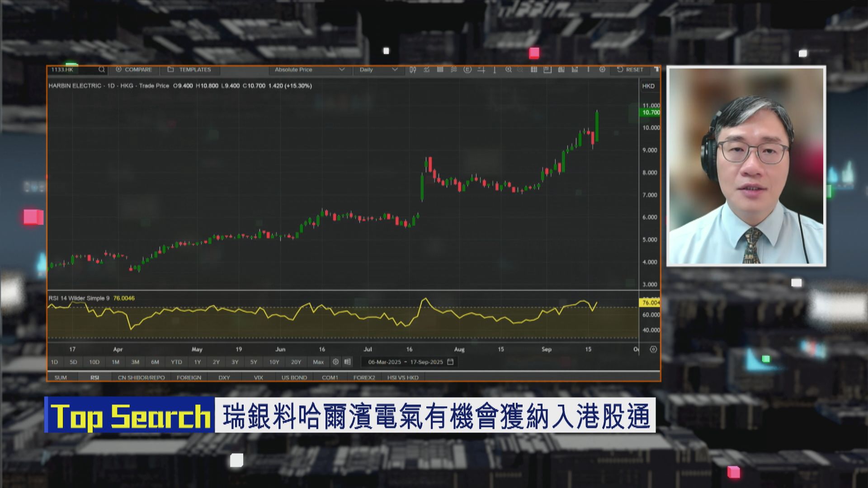
Task: Open the Absolute Price dropdown
Action: pyautogui.click(x=310, y=70)
